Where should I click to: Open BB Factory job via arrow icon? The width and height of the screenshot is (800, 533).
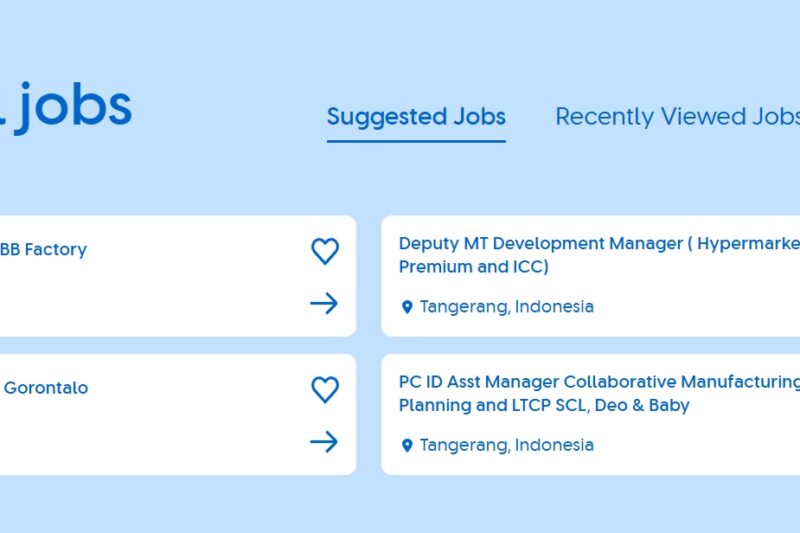click(x=324, y=303)
